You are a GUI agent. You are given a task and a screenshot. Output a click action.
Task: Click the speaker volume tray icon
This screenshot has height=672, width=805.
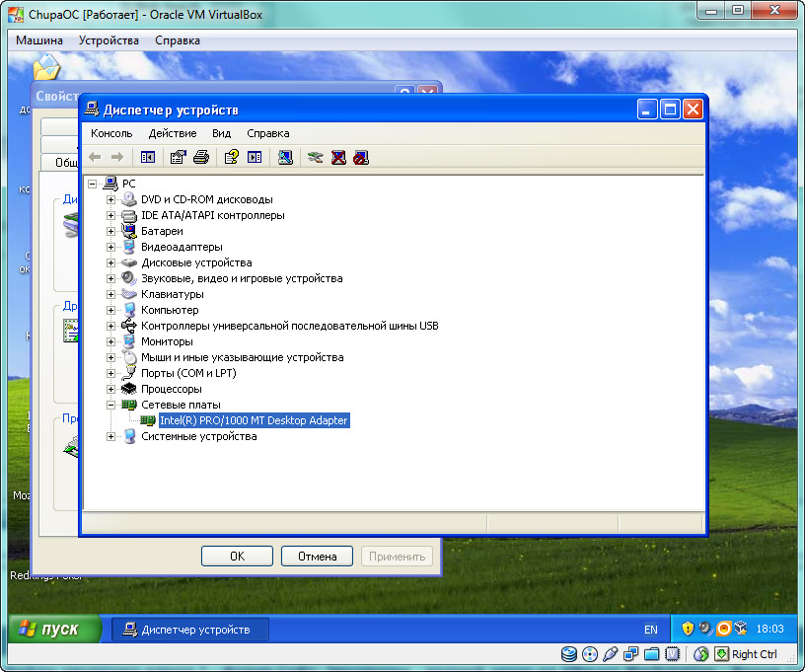click(706, 629)
